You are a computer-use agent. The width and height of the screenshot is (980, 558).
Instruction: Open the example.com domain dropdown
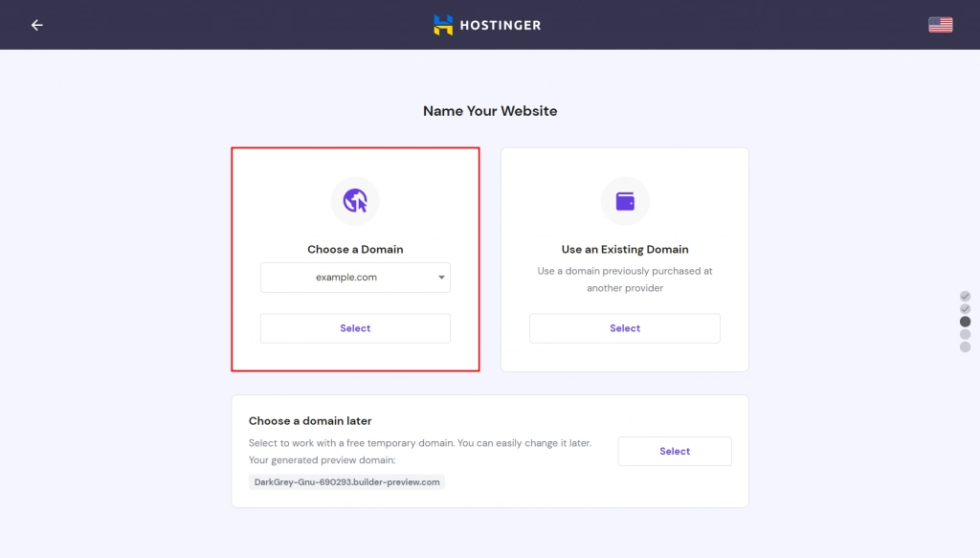click(x=355, y=278)
